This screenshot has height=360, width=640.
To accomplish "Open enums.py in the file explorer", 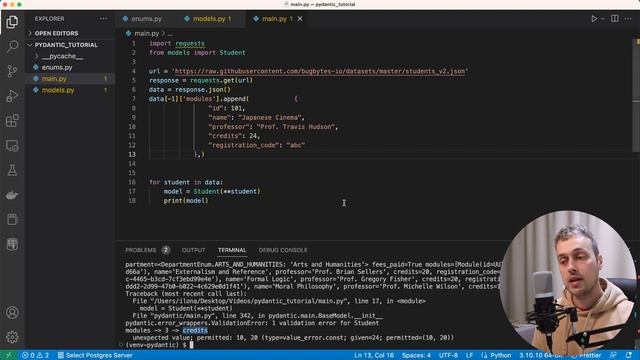I will click(x=57, y=67).
